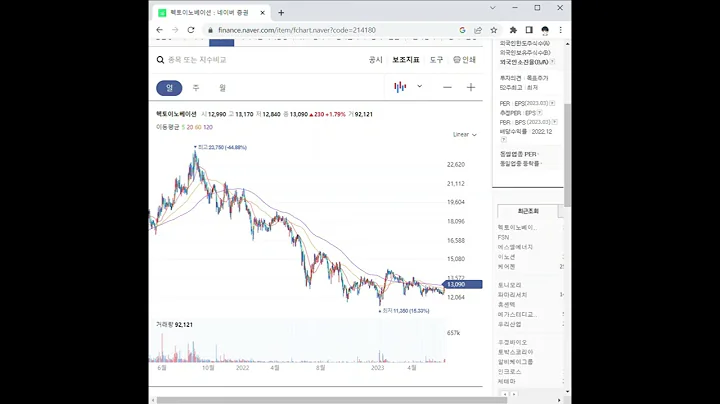Open 토니모리 in recent list

click(x=510, y=286)
